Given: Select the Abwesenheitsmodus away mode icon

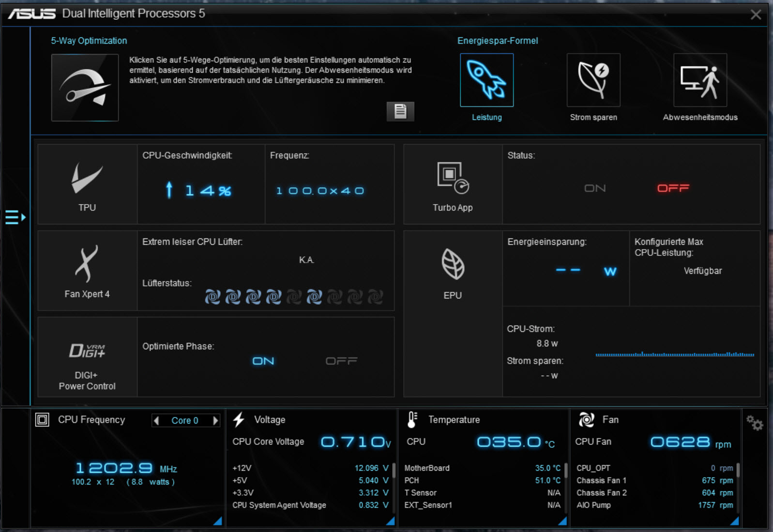Looking at the screenshot, I should pos(700,80).
